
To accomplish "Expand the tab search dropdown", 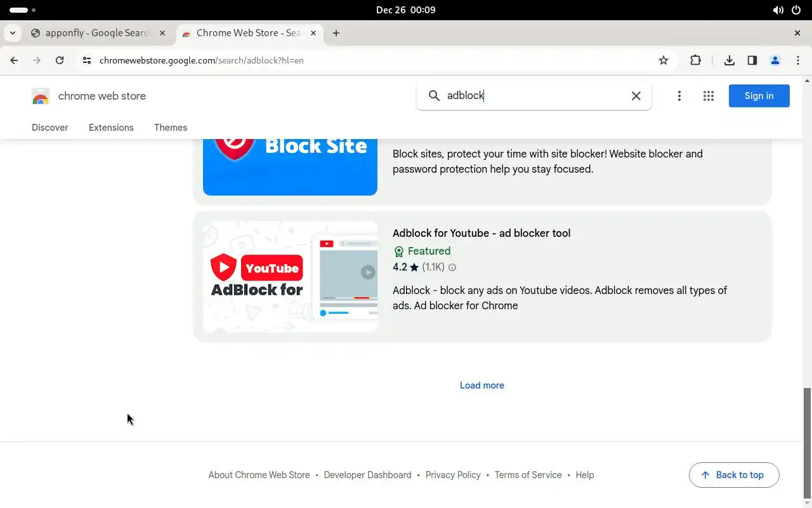I will tap(13, 33).
